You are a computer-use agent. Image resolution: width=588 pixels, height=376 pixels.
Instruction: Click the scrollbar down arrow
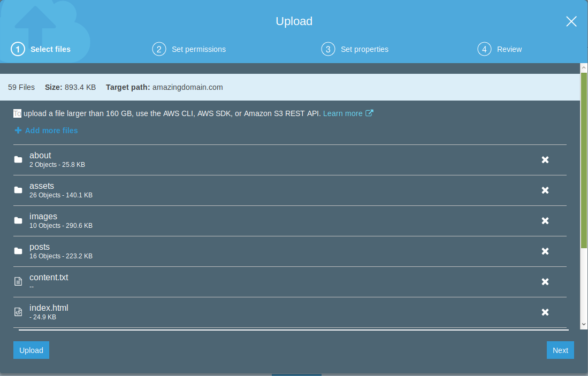tap(584, 325)
